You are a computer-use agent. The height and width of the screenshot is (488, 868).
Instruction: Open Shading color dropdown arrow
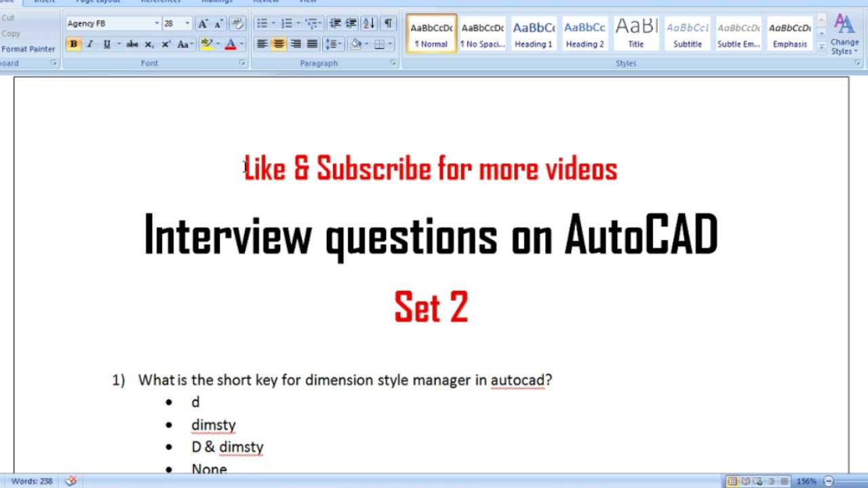367,44
